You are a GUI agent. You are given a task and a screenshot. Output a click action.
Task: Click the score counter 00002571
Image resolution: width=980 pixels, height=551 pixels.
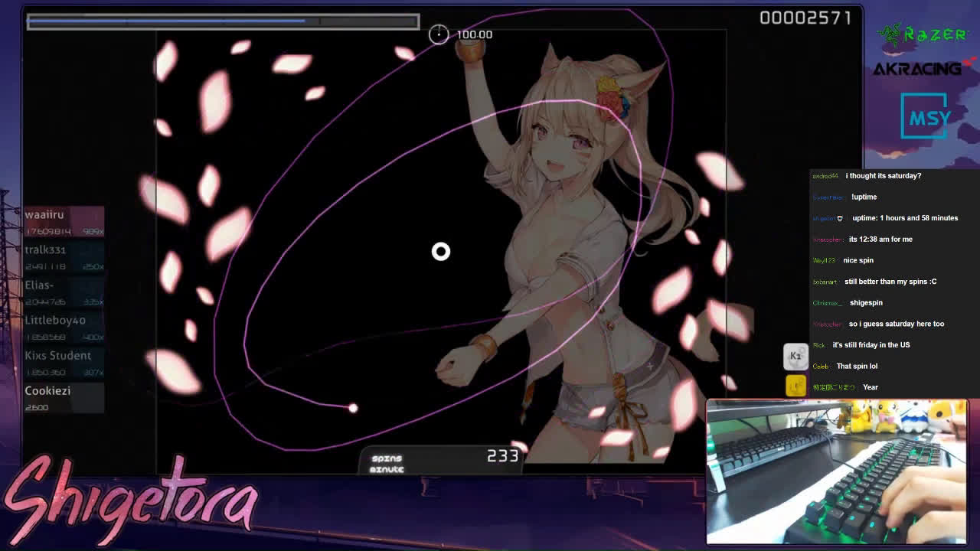pyautogui.click(x=805, y=18)
